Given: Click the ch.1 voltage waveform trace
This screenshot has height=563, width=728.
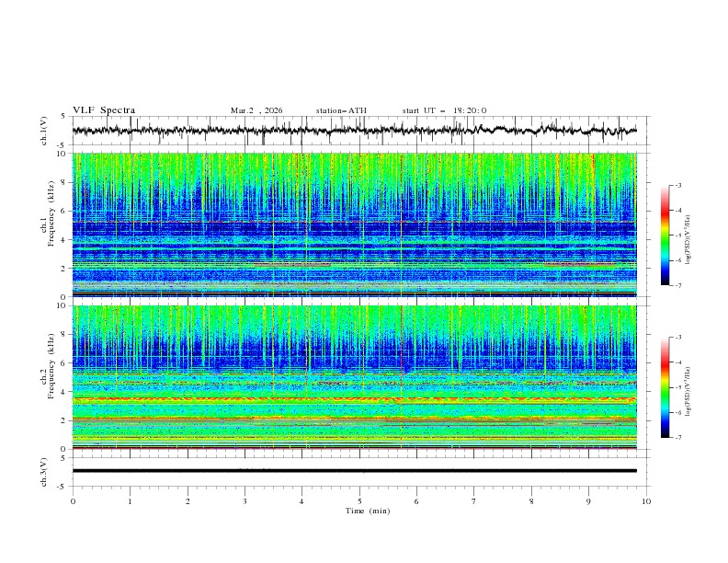Looking at the screenshot, I should click(354, 131).
